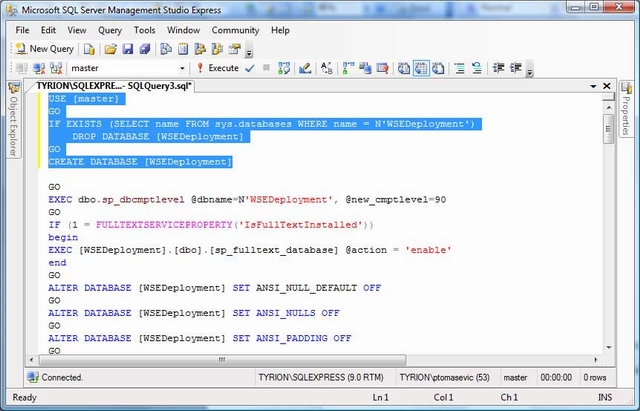Close the SQLQuery3.sql tab
Viewport: 640px width, 411px height.
pos(607,86)
